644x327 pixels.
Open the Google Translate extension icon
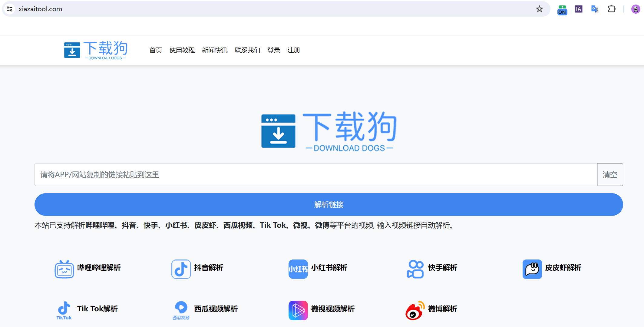595,9
